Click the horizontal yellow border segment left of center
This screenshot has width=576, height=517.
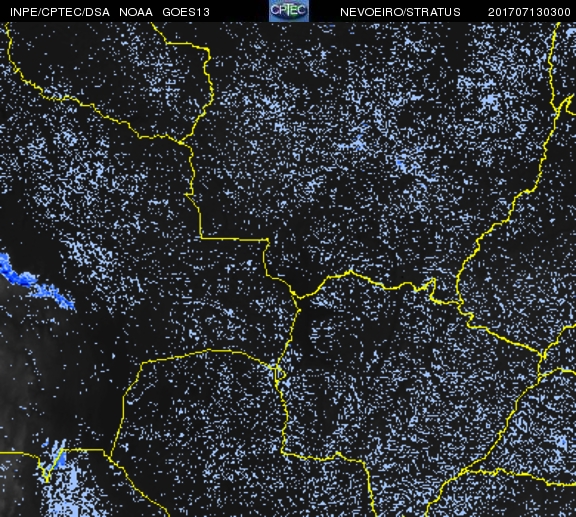[x=234, y=239]
